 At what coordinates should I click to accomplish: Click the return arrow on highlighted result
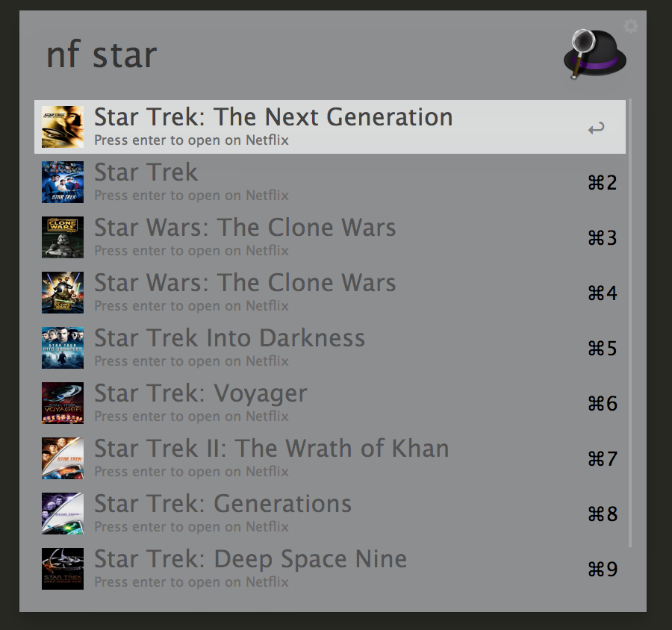[x=596, y=128]
